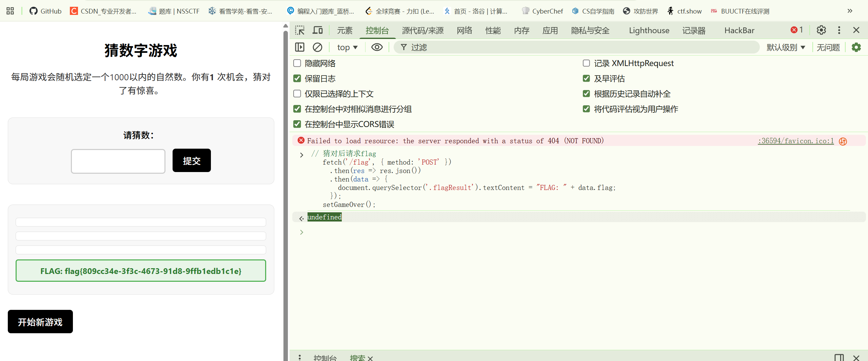Viewport: 868px width, 361px height.
Task: Open DevTools more options menu
Action: click(x=839, y=30)
